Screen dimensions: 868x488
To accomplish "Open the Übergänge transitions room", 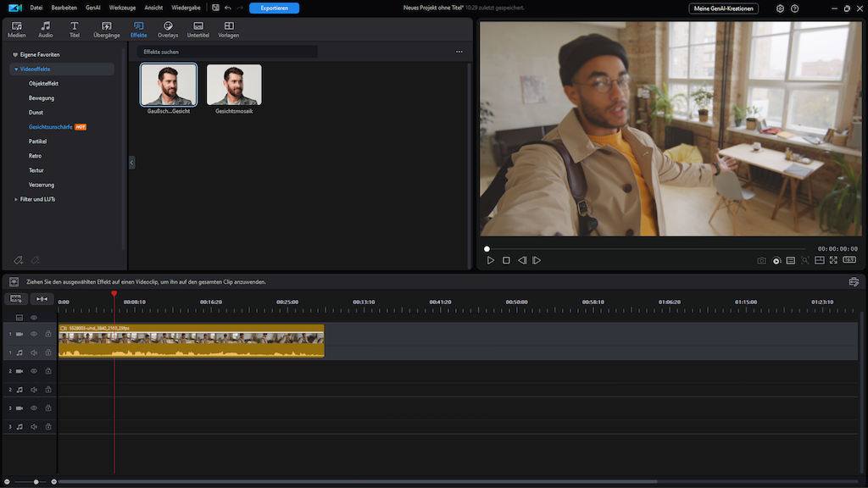I will pos(106,30).
